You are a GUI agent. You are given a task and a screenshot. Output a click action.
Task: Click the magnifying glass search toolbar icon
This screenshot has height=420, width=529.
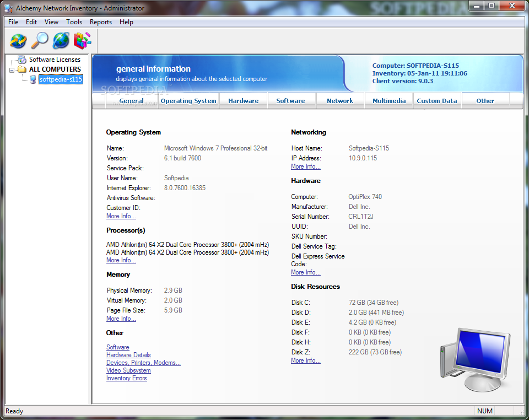(40, 41)
